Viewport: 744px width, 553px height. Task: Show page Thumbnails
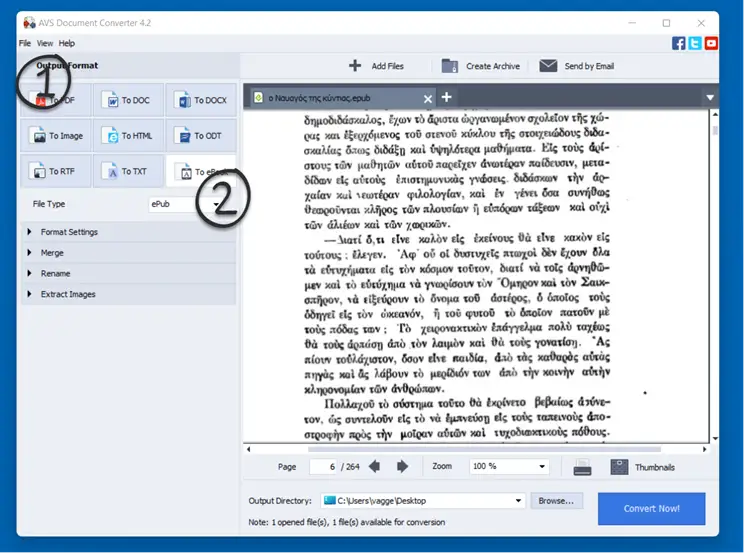(x=642, y=467)
